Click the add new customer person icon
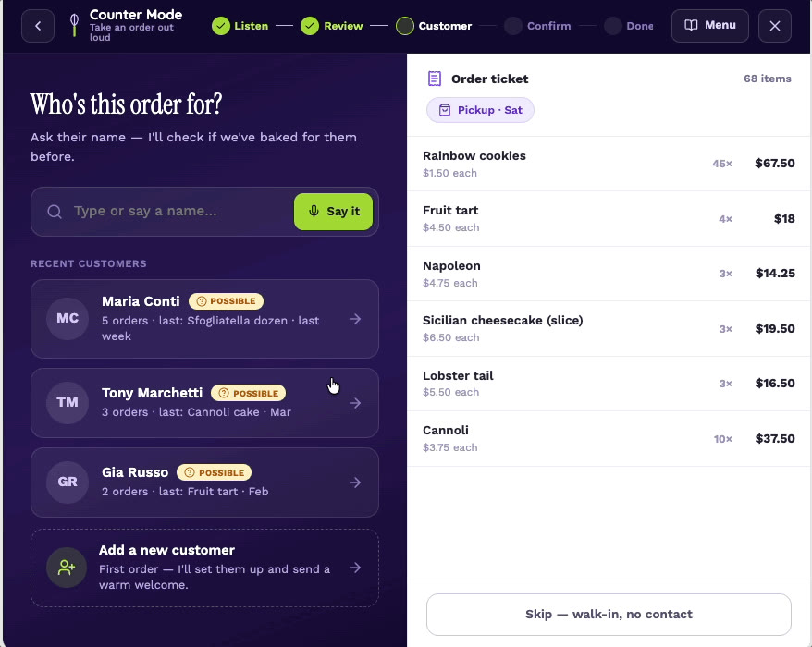 pyautogui.click(x=67, y=568)
